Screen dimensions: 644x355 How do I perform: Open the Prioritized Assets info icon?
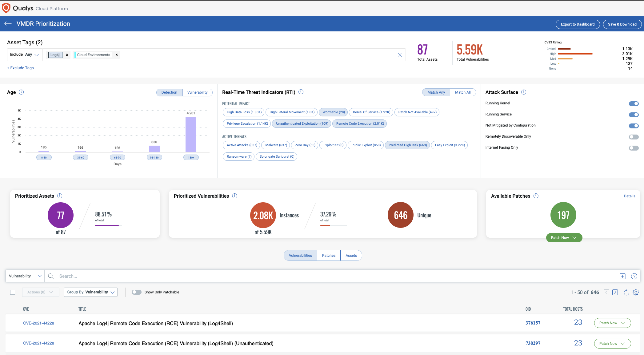[x=60, y=196]
